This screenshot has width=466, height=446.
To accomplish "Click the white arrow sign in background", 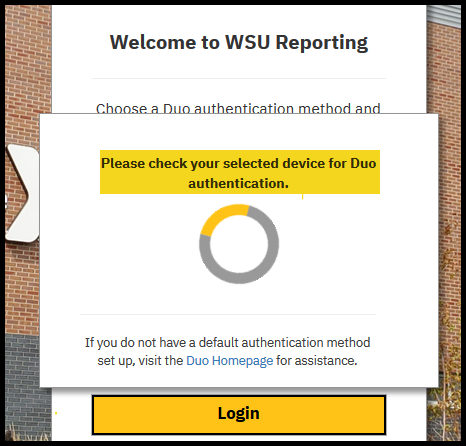I will tap(22, 193).
